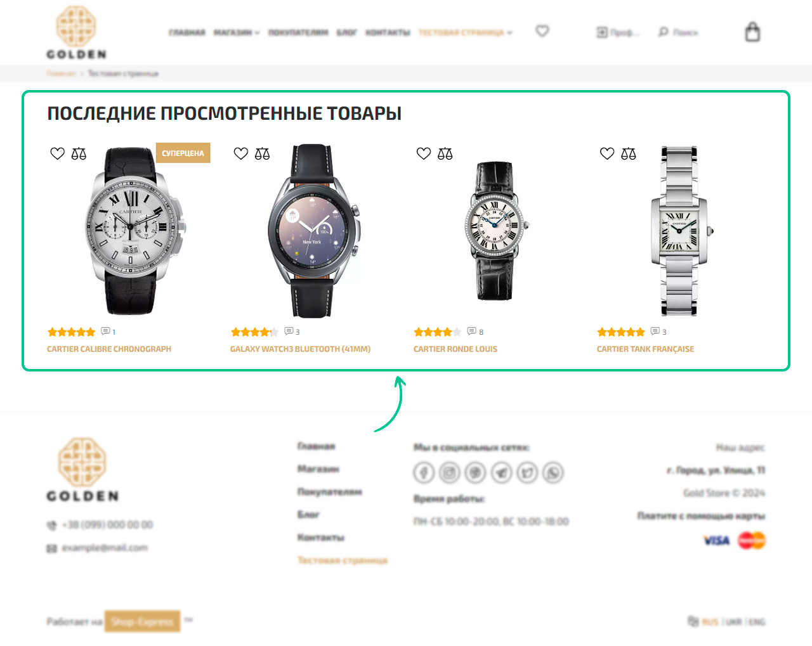Open the Блог menu item

pyautogui.click(x=346, y=32)
